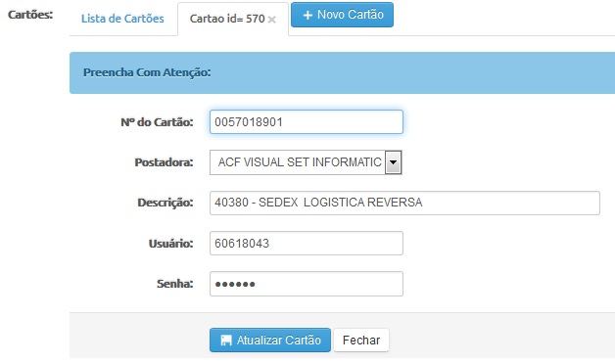Image resolution: width=615 pixels, height=364 pixels.
Task: Click the floppy disk save icon
Action: point(226,341)
